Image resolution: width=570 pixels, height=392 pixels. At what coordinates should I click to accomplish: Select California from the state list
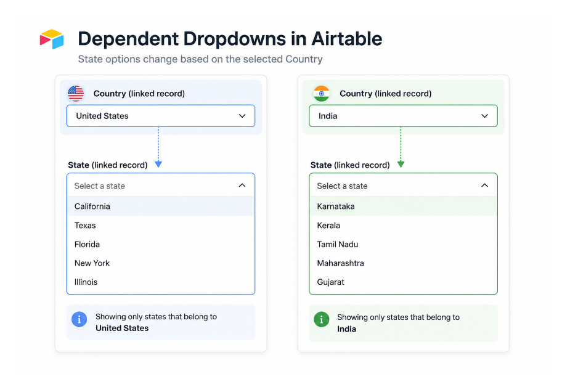click(161, 206)
